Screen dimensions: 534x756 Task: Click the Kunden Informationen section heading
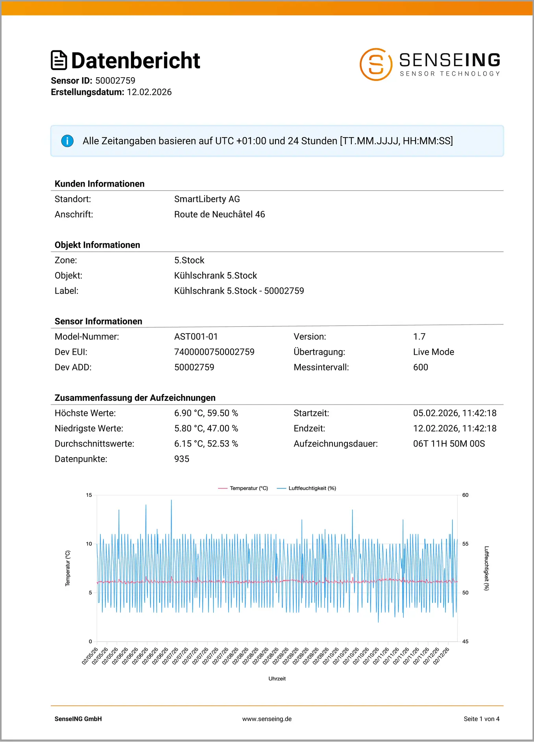tap(100, 184)
